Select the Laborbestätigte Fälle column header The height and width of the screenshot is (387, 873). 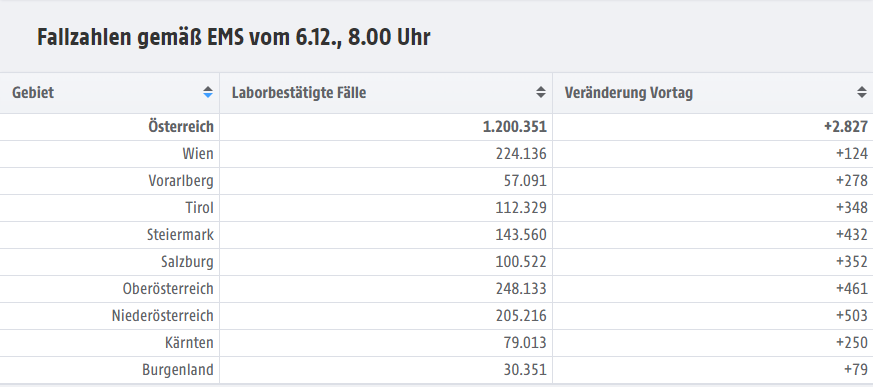click(386, 93)
